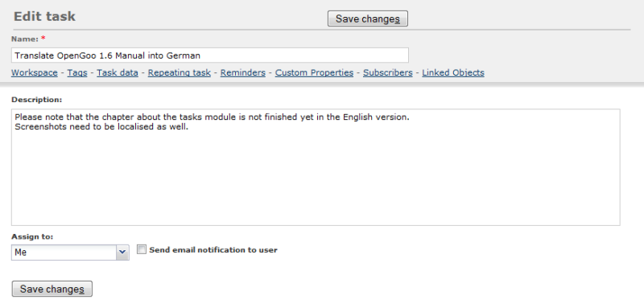Screen dimensions: 644x308
Task: Click the Assign to combo box showing Me
Action: pos(70,253)
